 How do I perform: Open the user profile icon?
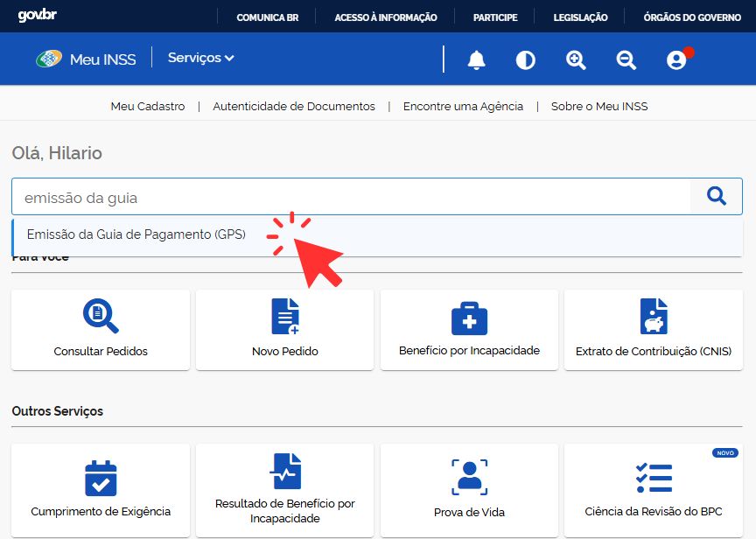[x=675, y=59]
